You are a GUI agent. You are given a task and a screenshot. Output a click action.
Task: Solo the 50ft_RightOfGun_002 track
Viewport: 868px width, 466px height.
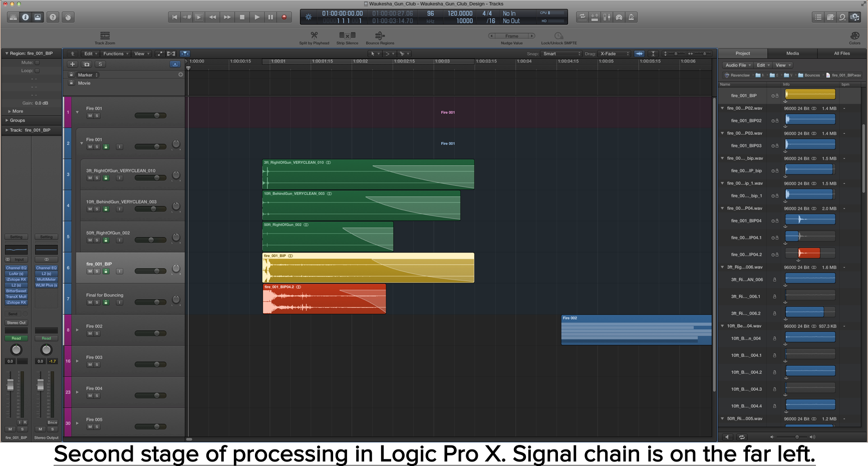pos(97,240)
